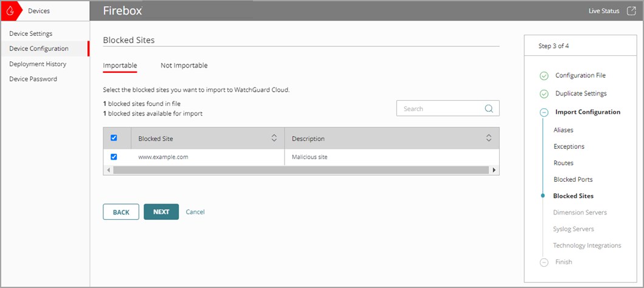Click '1 blocked sites available for import' text
The height and width of the screenshot is (288, 644).
153,114
